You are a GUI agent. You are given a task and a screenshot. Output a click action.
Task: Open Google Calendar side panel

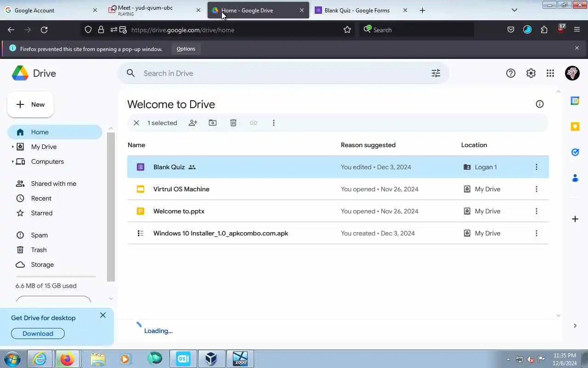tap(575, 101)
